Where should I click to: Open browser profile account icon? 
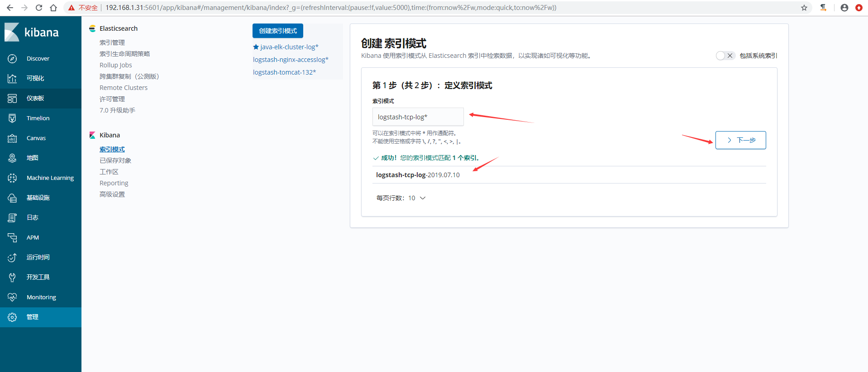pyautogui.click(x=844, y=8)
